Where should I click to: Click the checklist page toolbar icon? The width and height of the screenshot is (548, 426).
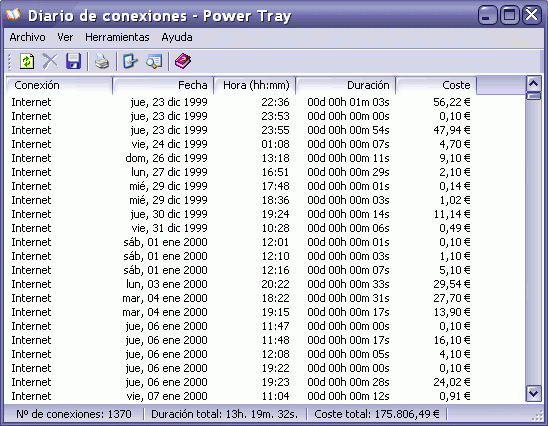(131, 62)
